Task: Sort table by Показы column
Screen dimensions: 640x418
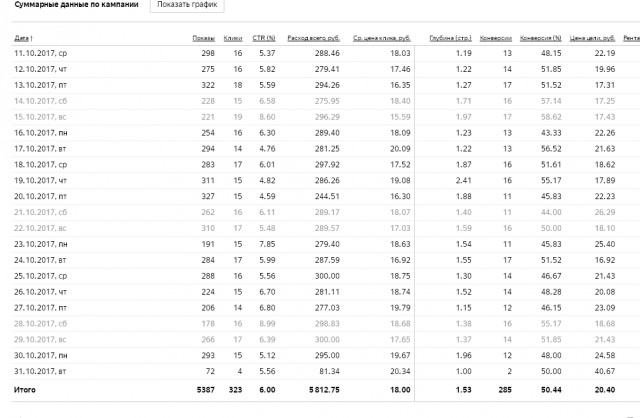Action: point(203,38)
